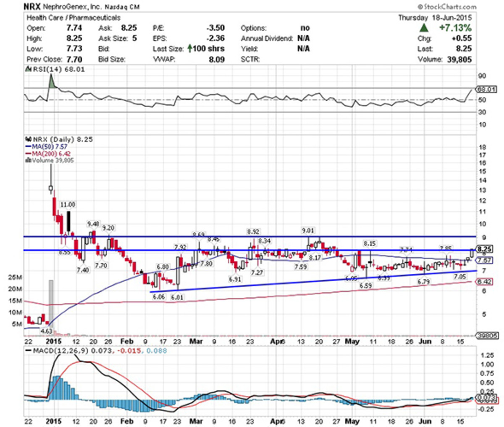Image resolution: width=504 pixels, height=427 pixels.
Task: Click the High value 8.25
Action: click(x=74, y=39)
